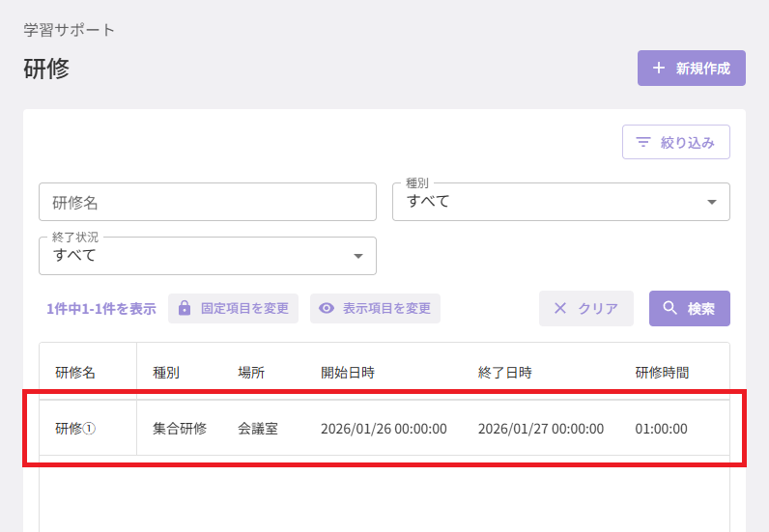
Task: Click the 2026/01/26 00:00:00 start date cell
Action: point(384,429)
